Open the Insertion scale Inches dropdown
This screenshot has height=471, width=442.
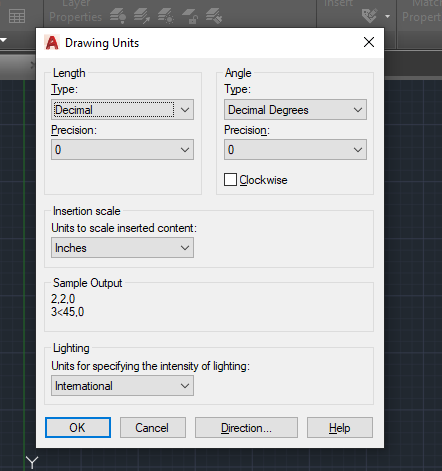click(122, 248)
